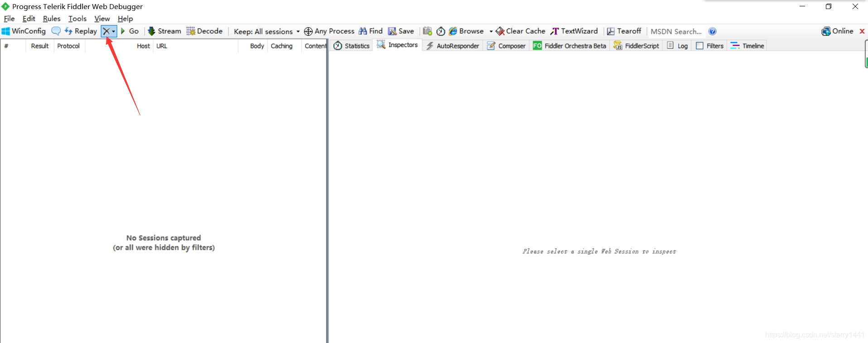The image size is (868, 343).
Task: Switch to the Inspectors tab
Action: click(397, 45)
